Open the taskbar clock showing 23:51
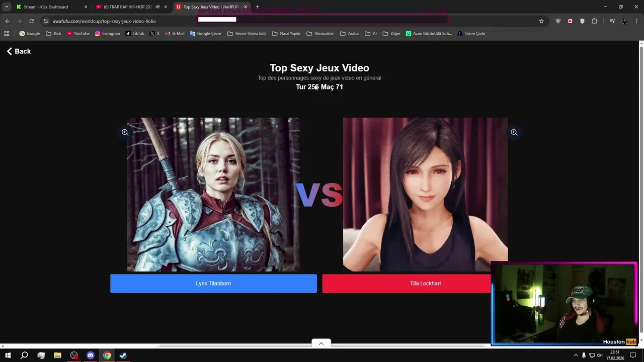Screen dimensions: 644x362 [615, 355]
